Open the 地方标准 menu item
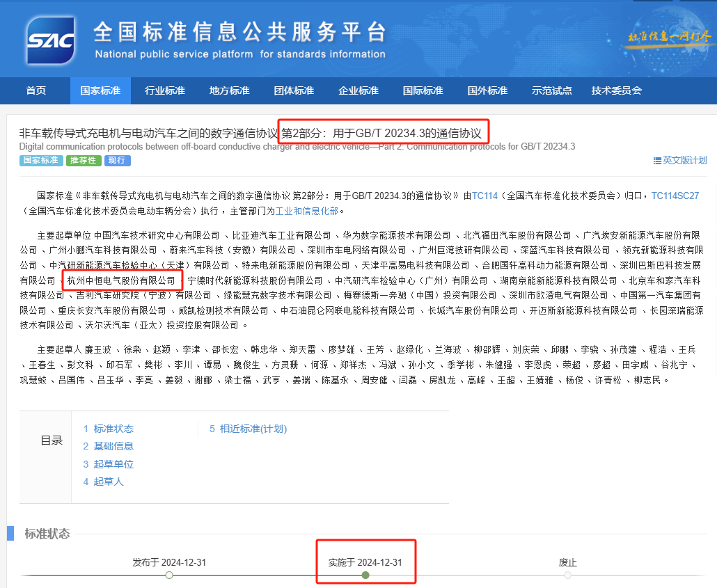This screenshot has height=588, width=717. (x=229, y=90)
